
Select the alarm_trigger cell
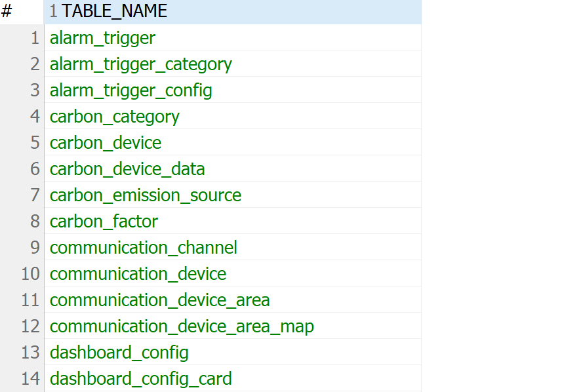click(x=102, y=37)
